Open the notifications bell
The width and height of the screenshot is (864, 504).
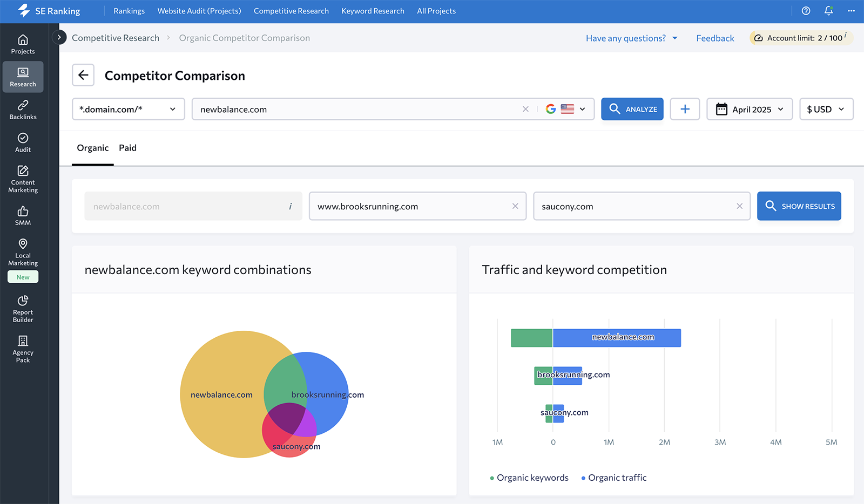point(828,11)
